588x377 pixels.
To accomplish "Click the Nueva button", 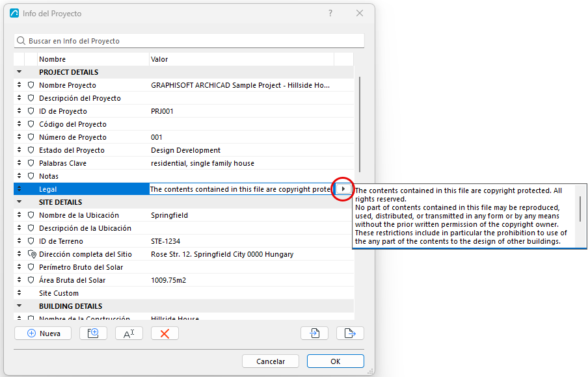I will coord(43,333).
